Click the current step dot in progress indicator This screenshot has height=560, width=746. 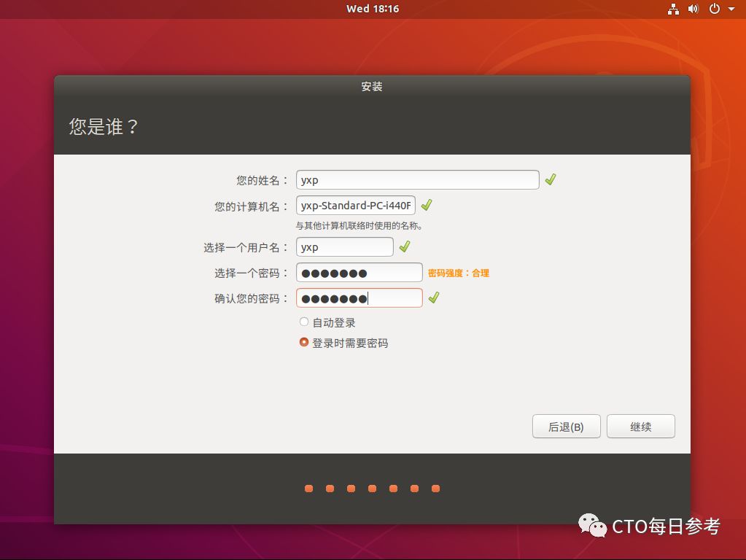tap(436, 489)
